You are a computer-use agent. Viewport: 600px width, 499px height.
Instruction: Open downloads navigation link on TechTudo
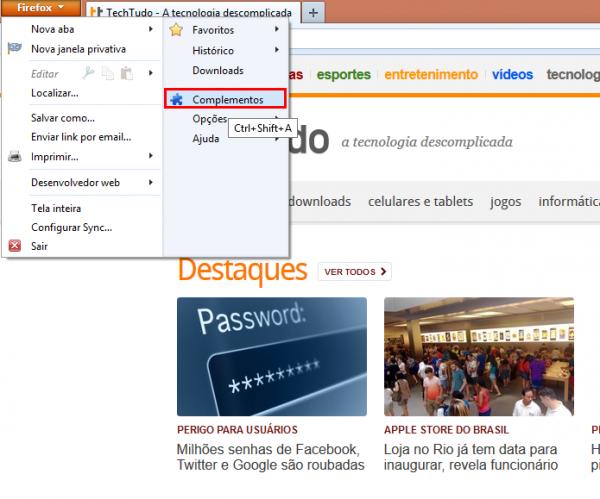pos(320,201)
